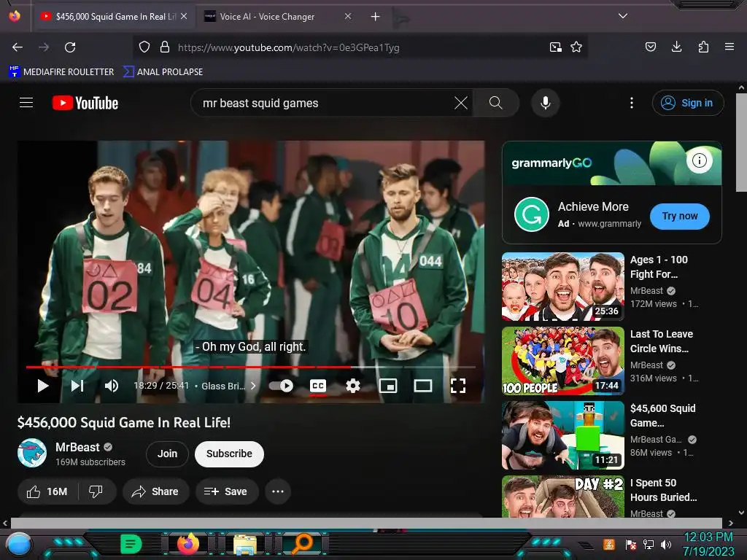747x560 pixels.
Task: View site security padlock info
Action: [164, 47]
